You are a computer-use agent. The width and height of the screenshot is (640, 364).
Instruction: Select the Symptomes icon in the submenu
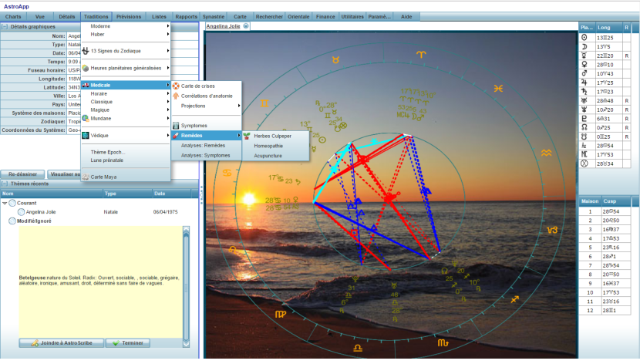(177, 125)
